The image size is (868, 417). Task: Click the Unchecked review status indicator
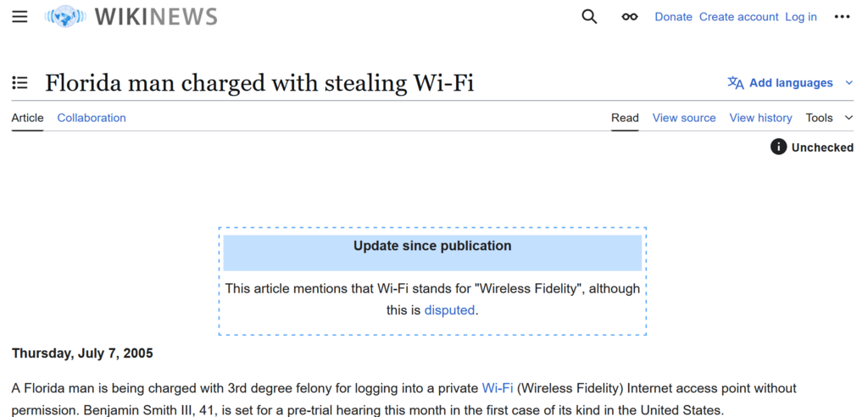tap(812, 147)
